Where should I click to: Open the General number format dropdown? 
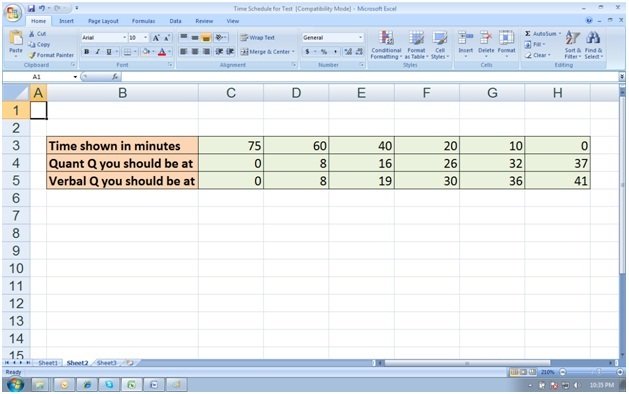[x=360, y=37]
